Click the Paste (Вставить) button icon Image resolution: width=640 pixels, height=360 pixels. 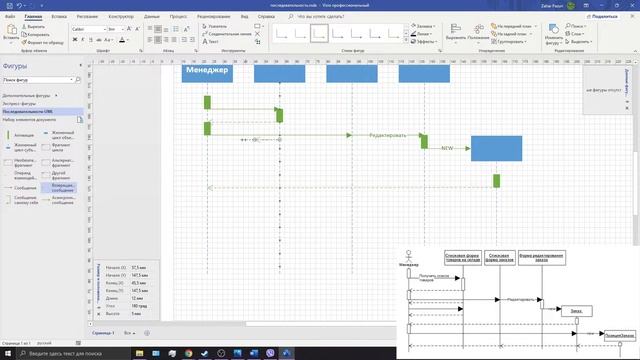11,30
